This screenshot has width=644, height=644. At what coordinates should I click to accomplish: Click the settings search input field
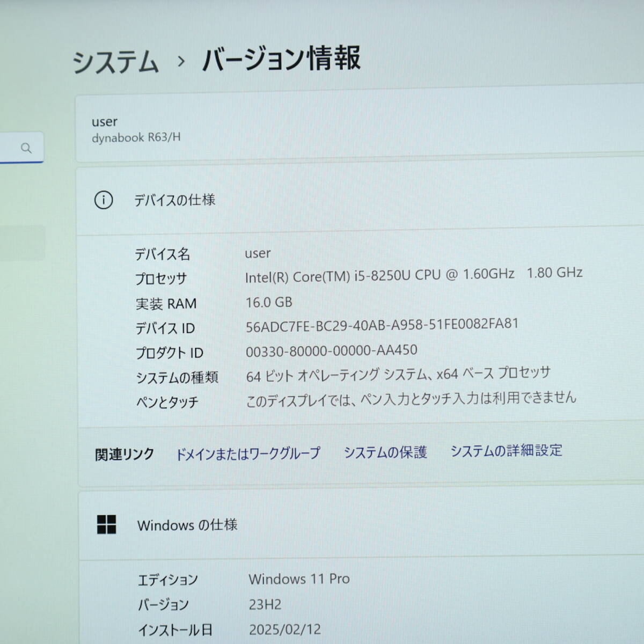pyautogui.click(x=21, y=148)
